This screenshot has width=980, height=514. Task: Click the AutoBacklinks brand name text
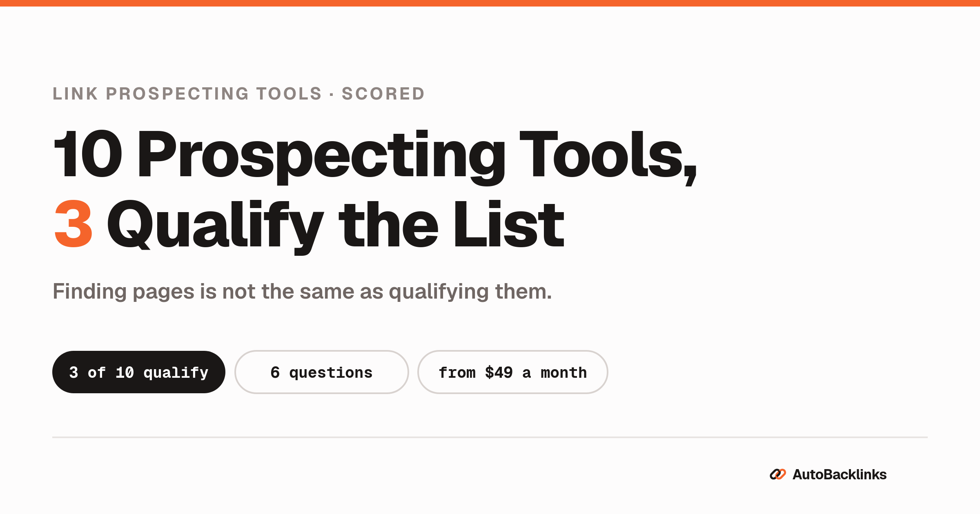840,474
